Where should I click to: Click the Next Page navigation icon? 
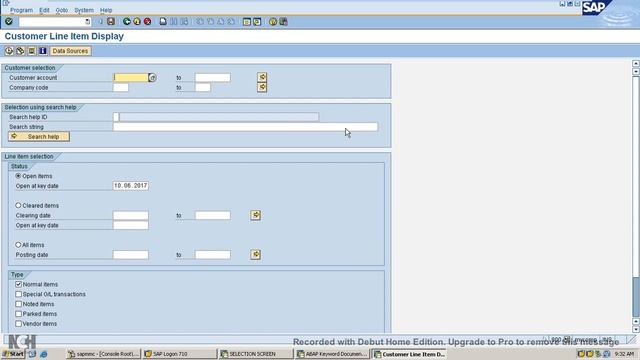point(221,21)
